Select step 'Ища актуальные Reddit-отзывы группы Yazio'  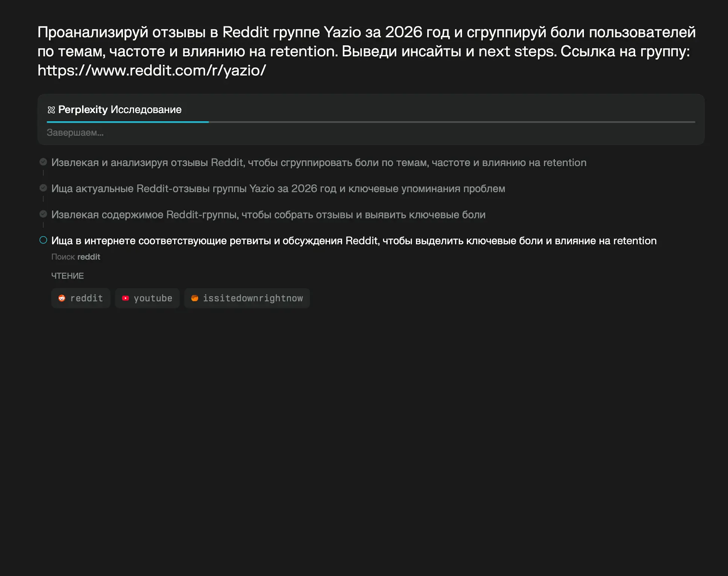[278, 188]
